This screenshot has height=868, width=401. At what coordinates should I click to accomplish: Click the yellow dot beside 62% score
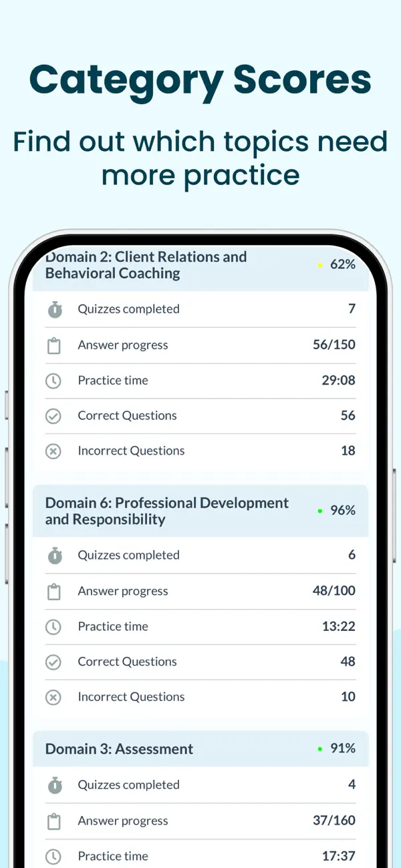pyautogui.click(x=320, y=265)
